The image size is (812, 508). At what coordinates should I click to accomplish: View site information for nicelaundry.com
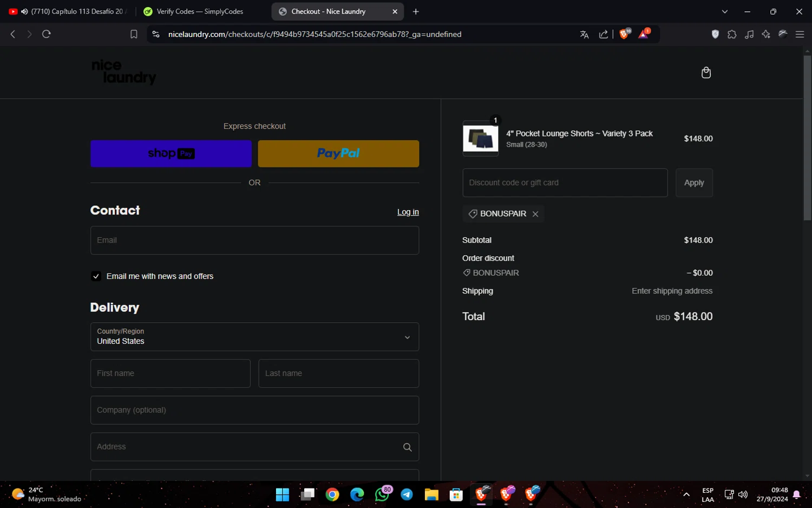(156, 34)
